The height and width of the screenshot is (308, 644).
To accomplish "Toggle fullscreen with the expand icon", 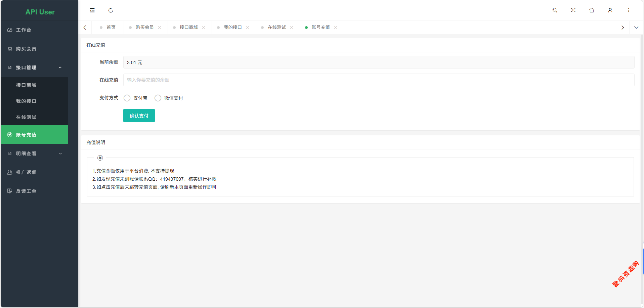I will coord(573,10).
